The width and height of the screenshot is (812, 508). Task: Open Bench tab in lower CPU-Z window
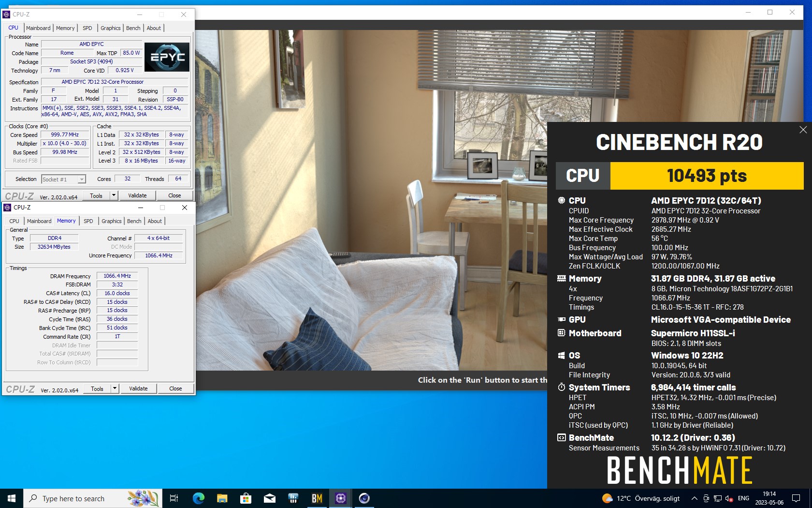(134, 221)
